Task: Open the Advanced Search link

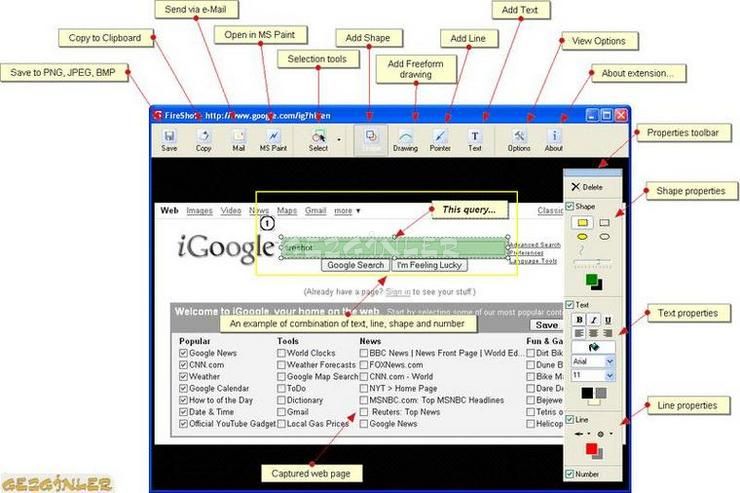Action: tap(535, 245)
